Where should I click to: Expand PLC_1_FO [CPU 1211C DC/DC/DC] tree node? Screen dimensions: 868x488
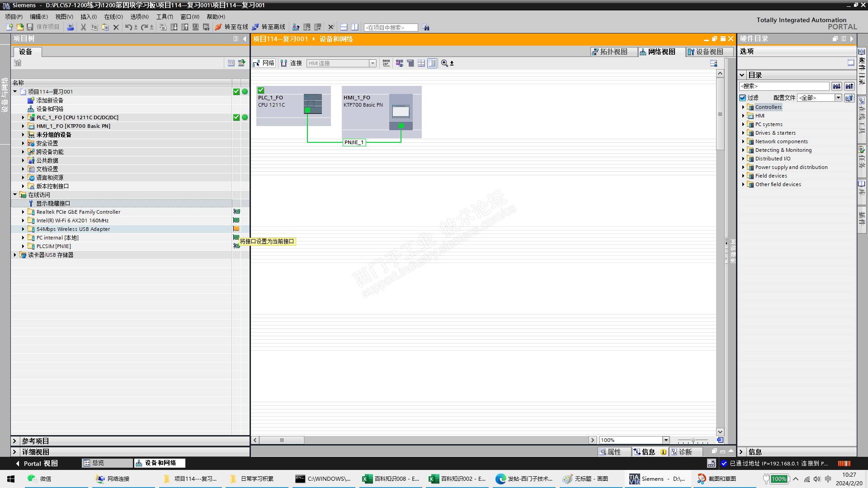click(23, 117)
